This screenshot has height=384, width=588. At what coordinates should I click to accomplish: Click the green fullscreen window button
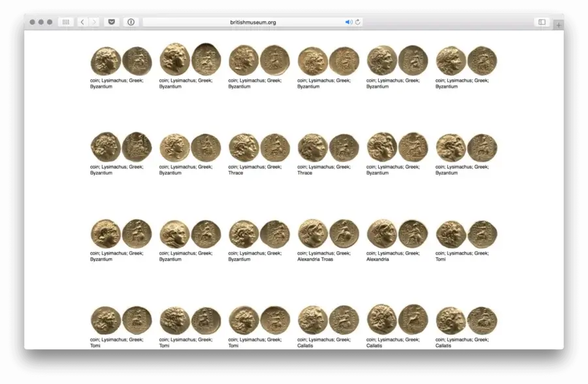(x=50, y=22)
